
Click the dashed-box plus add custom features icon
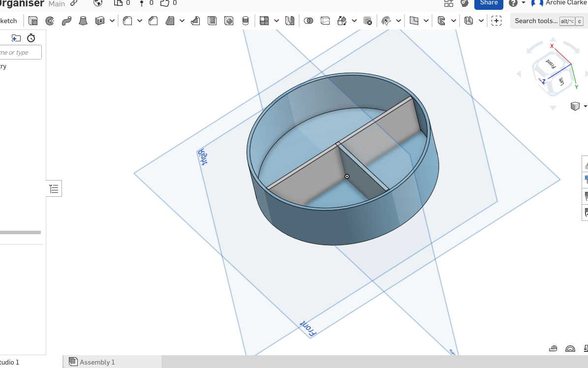(496, 21)
